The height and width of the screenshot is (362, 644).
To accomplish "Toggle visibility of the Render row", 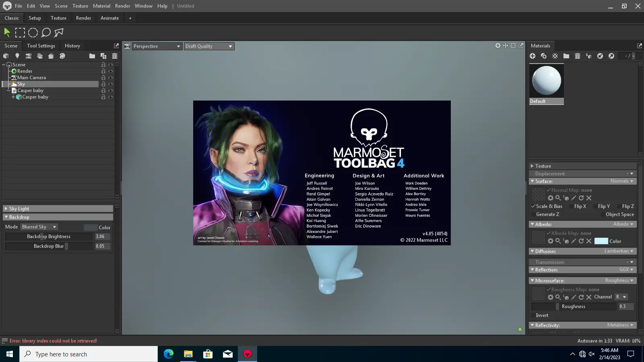I will tap(111, 71).
